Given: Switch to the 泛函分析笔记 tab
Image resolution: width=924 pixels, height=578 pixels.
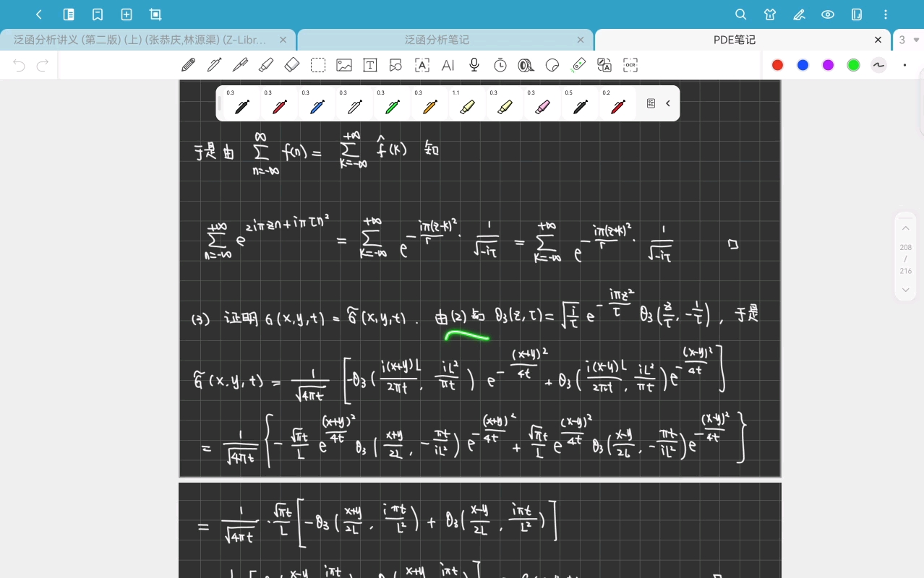Looking at the screenshot, I should tap(437, 40).
